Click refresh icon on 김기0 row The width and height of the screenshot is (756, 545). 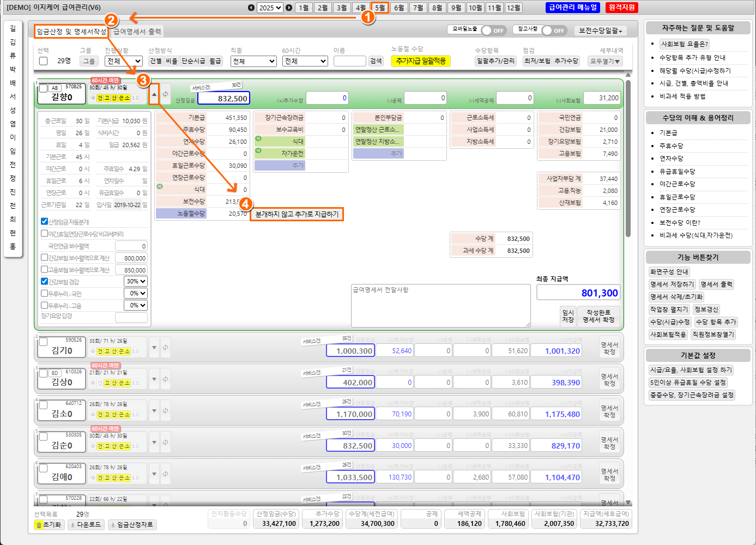(165, 347)
